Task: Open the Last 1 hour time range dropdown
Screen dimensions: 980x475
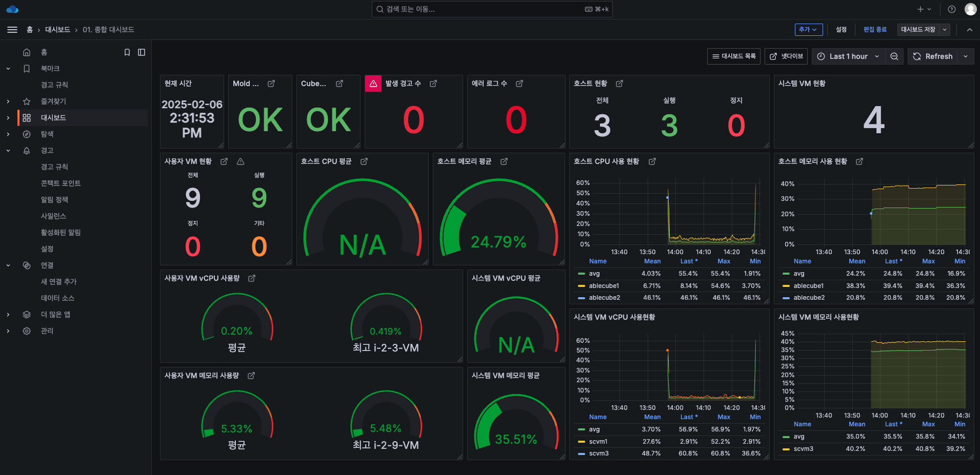Action: point(848,56)
